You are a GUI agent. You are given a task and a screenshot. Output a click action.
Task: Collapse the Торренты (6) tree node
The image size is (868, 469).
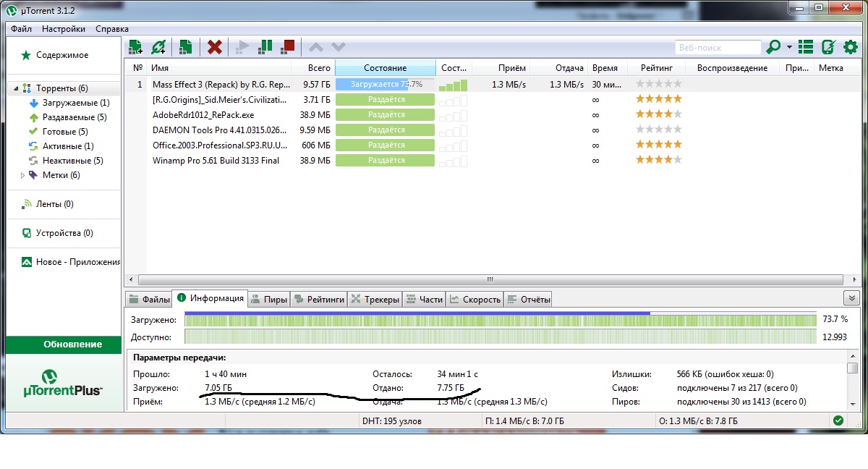15,88
